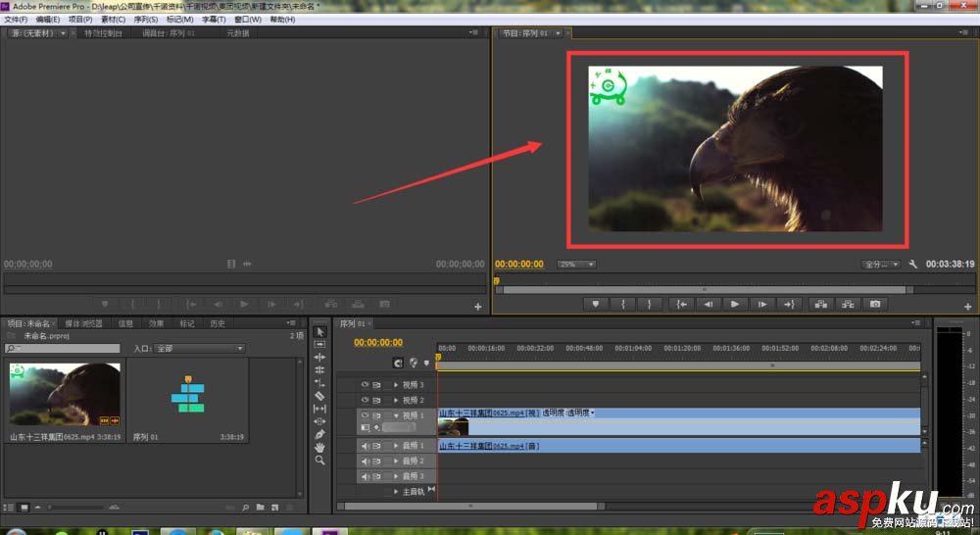Expand the 视频 3 track triangle
The width and height of the screenshot is (980, 535).
pyautogui.click(x=396, y=385)
